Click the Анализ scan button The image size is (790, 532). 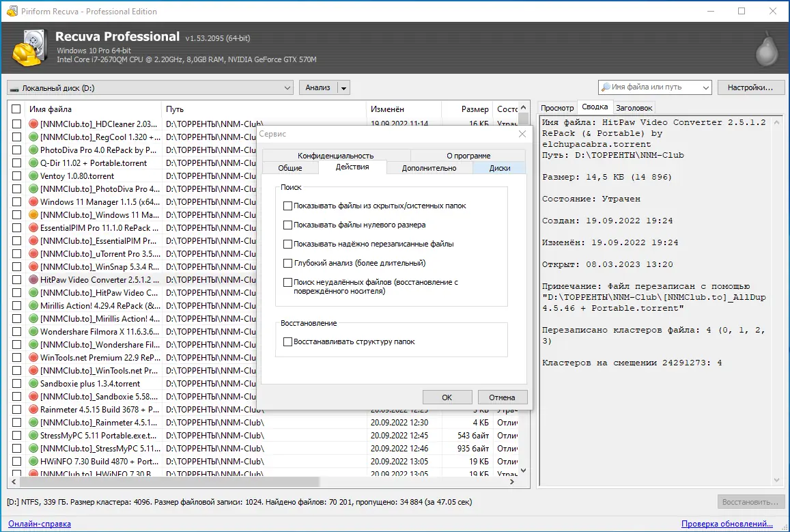tap(318, 87)
